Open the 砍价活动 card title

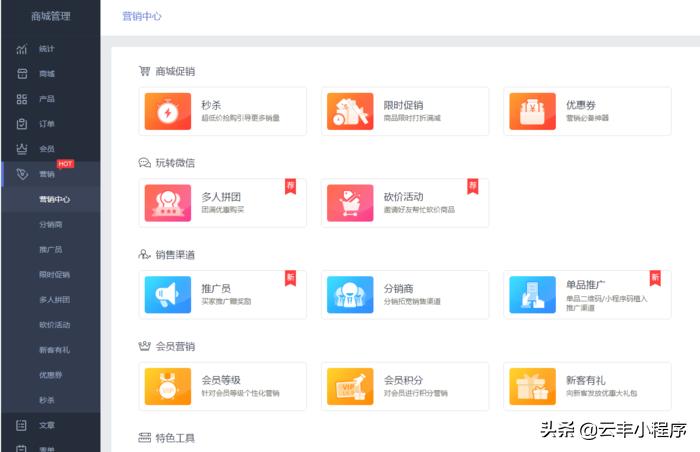tap(404, 197)
